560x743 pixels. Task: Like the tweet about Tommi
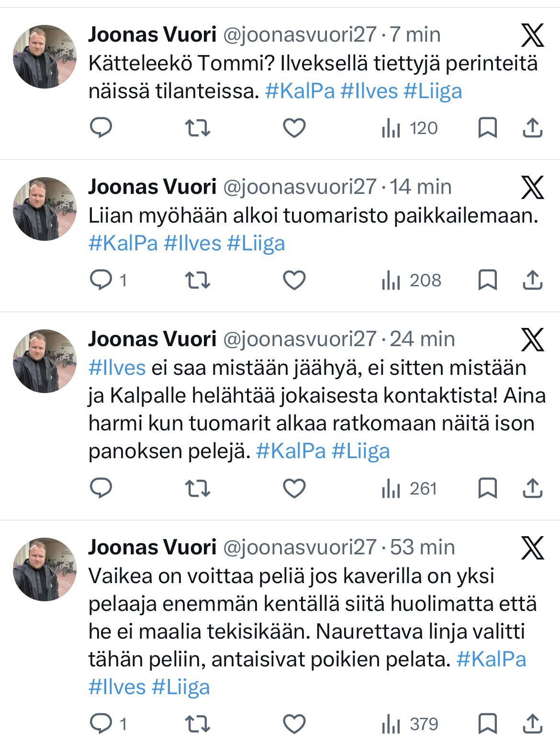coord(294,128)
